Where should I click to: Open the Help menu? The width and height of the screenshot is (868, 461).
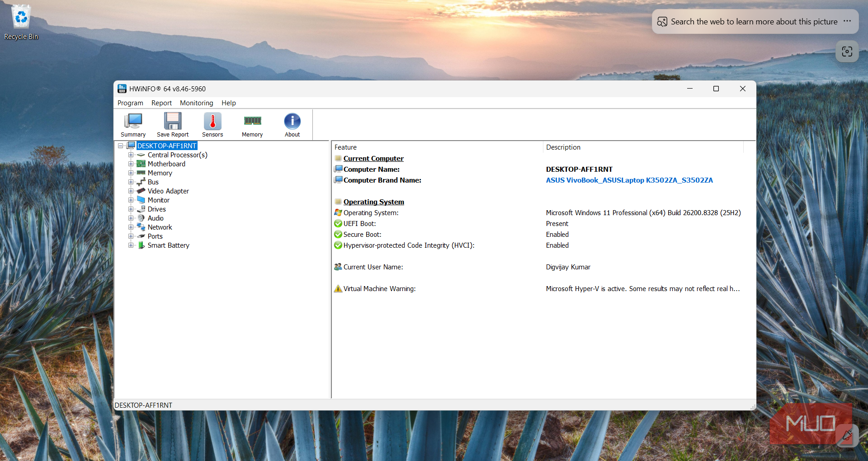pos(228,103)
